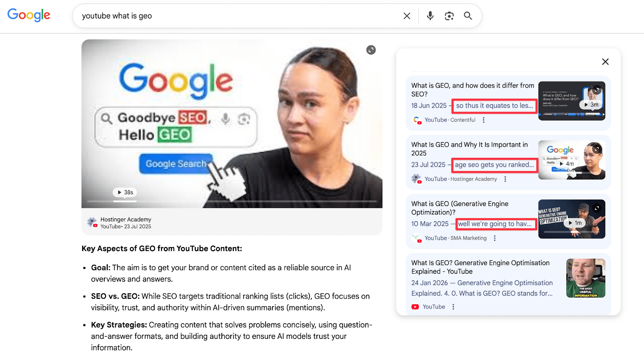Image resolution: width=644 pixels, height=359 pixels.
Task: Open more options for the Contentful result
Action: tap(483, 120)
